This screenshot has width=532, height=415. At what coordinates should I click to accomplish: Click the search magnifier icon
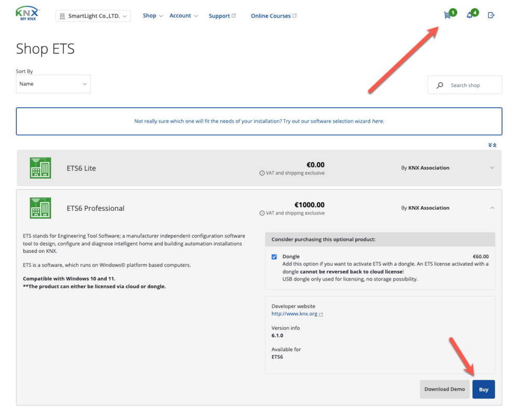[440, 85]
